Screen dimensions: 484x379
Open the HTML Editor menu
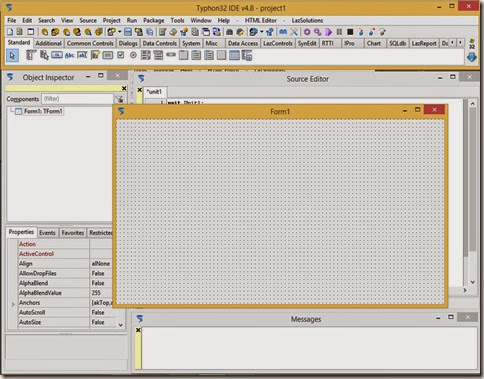coord(261,20)
